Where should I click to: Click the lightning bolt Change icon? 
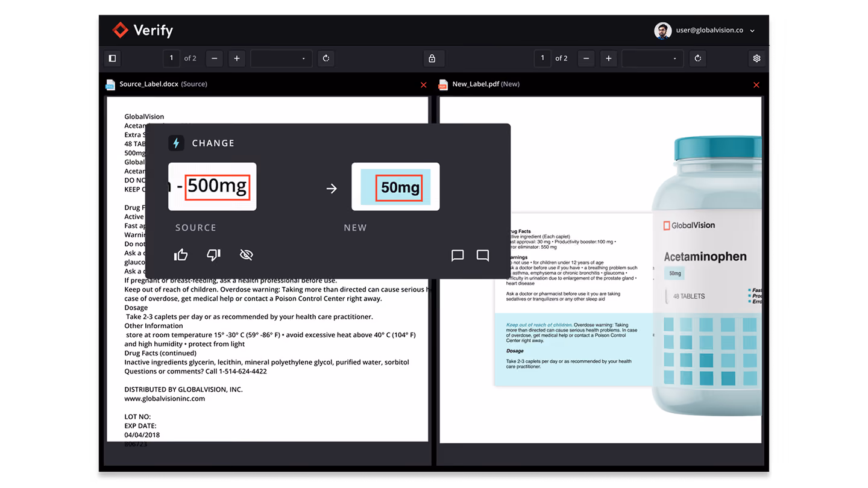(176, 143)
